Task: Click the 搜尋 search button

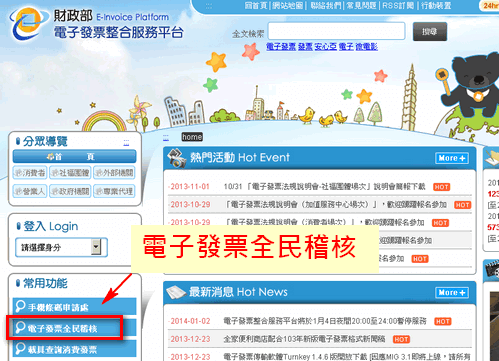Action: (430, 32)
